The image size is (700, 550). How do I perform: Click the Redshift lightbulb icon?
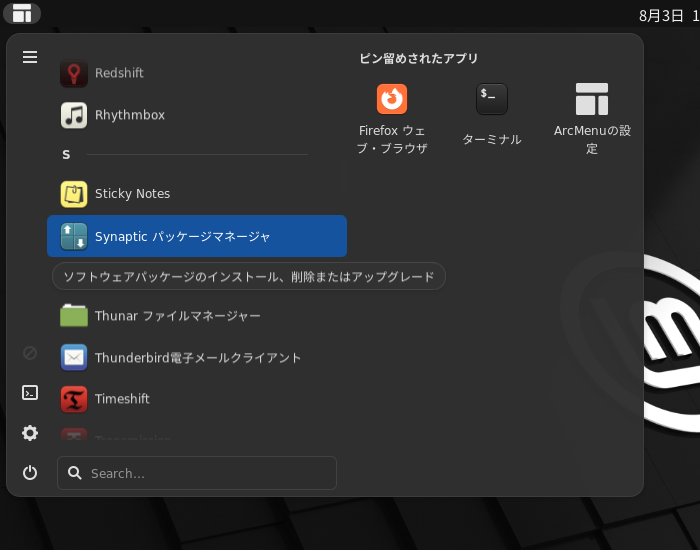[x=74, y=73]
